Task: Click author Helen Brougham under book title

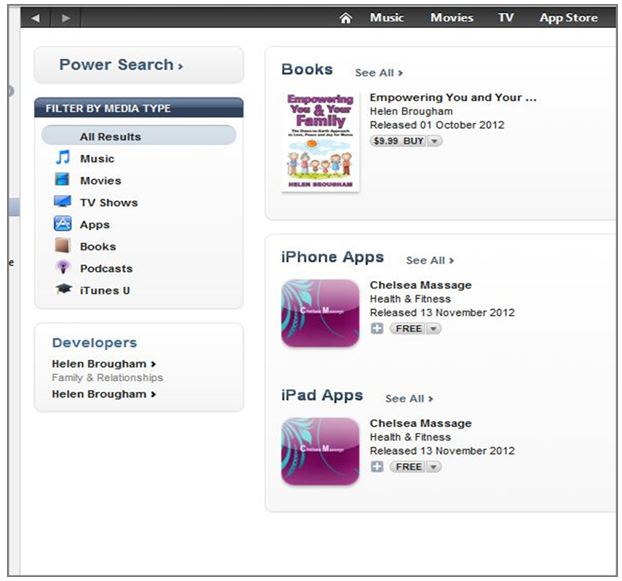Action: 411,111
